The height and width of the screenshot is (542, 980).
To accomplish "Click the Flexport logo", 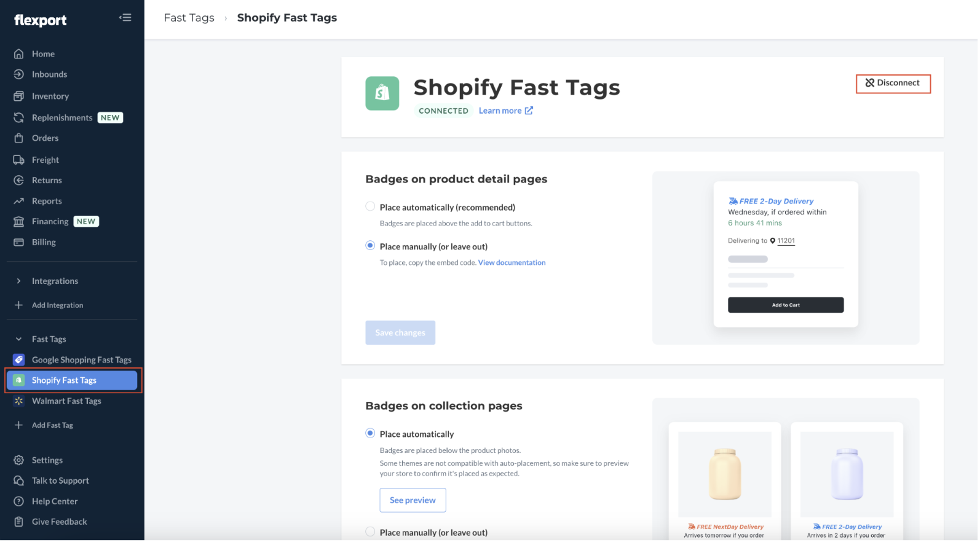I will 41,20.
